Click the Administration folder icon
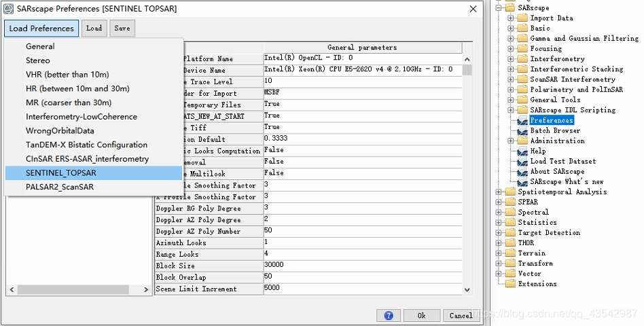644x326 pixels. (522, 141)
